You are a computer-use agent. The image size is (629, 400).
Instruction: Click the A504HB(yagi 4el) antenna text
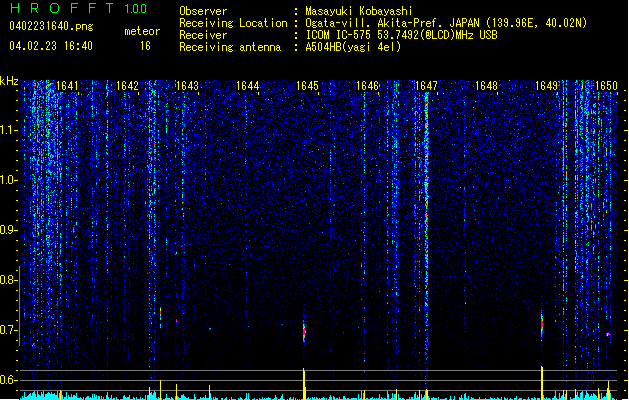[x=353, y=47]
